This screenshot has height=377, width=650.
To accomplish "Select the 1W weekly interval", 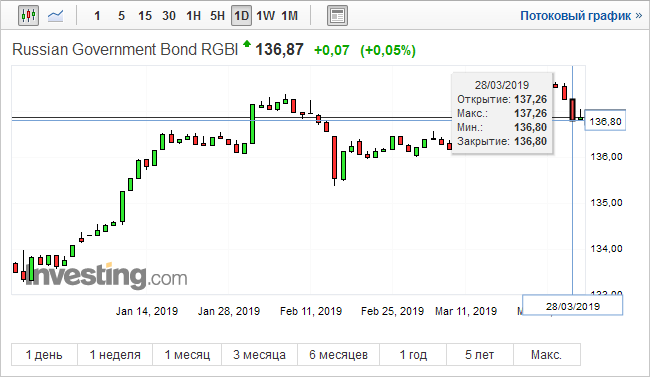I will pyautogui.click(x=265, y=16).
